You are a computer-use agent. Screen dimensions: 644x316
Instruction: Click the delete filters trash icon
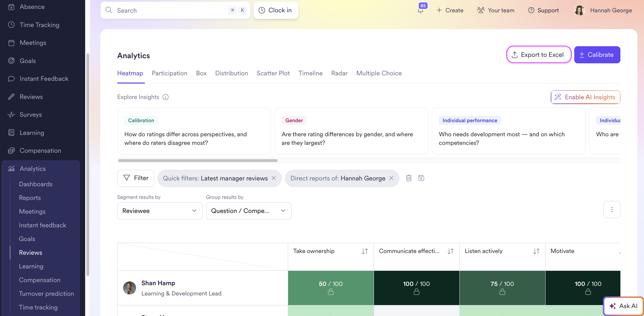click(409, 178)
